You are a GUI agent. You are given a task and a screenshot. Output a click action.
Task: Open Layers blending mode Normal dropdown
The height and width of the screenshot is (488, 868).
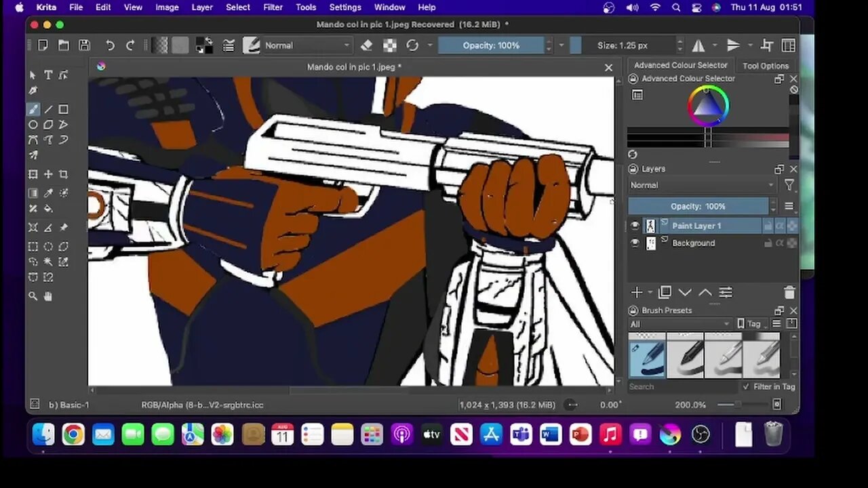[703, 185]
